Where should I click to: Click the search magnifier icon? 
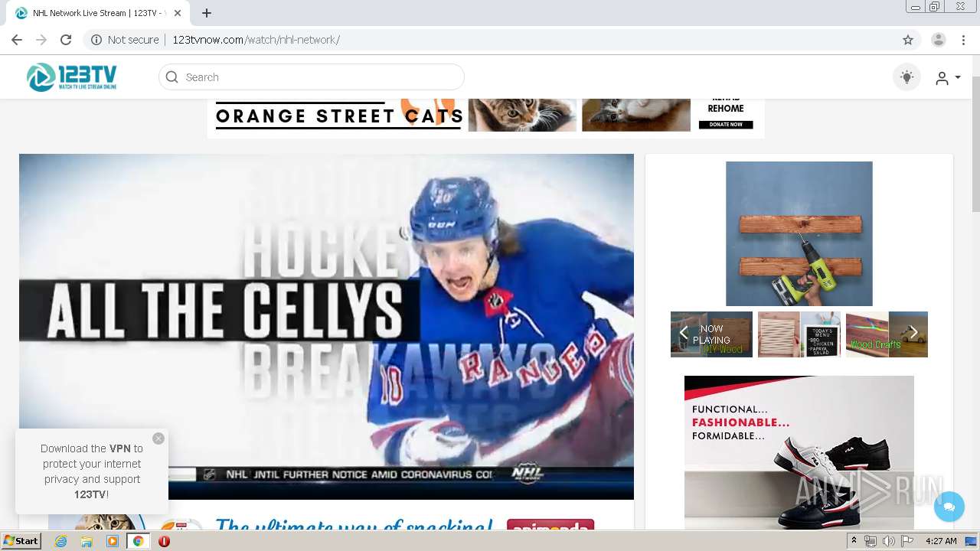pos(172,77)
